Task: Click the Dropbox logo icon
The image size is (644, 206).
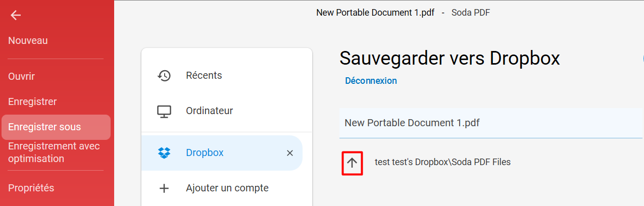Action: (x=164, y=153)
